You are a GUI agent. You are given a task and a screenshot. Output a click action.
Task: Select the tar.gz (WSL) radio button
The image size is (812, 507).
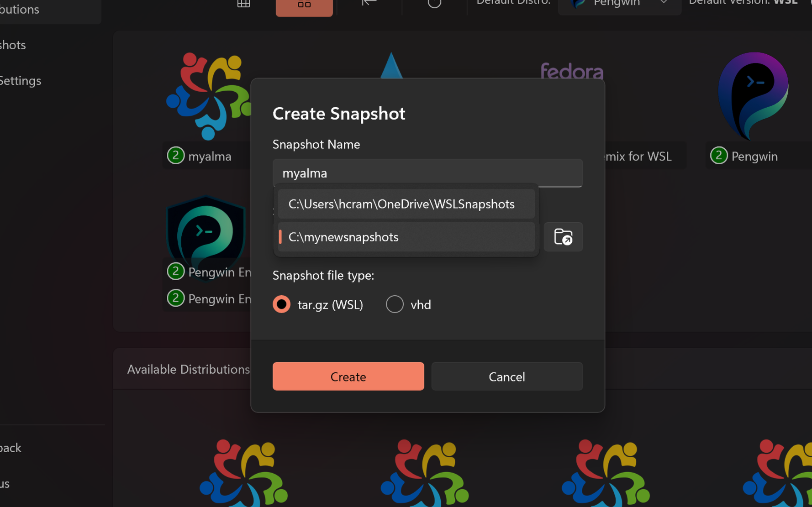281,304
